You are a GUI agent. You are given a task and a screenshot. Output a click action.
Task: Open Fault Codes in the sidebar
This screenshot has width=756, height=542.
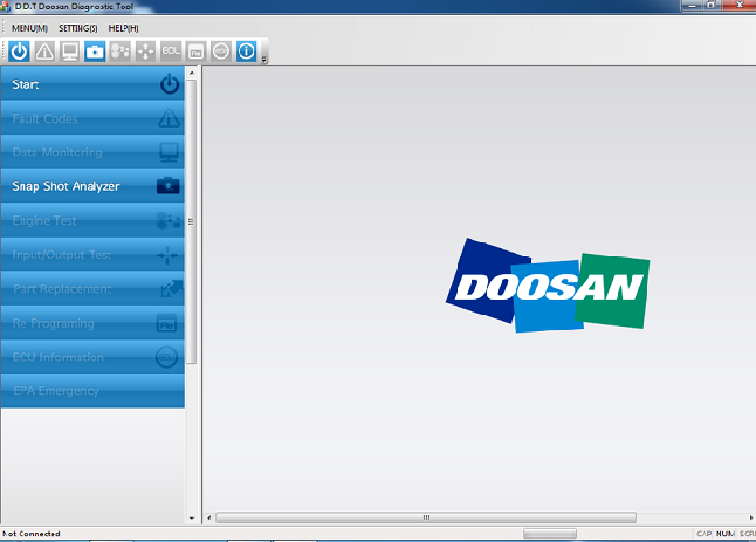(x=93, y=118)
